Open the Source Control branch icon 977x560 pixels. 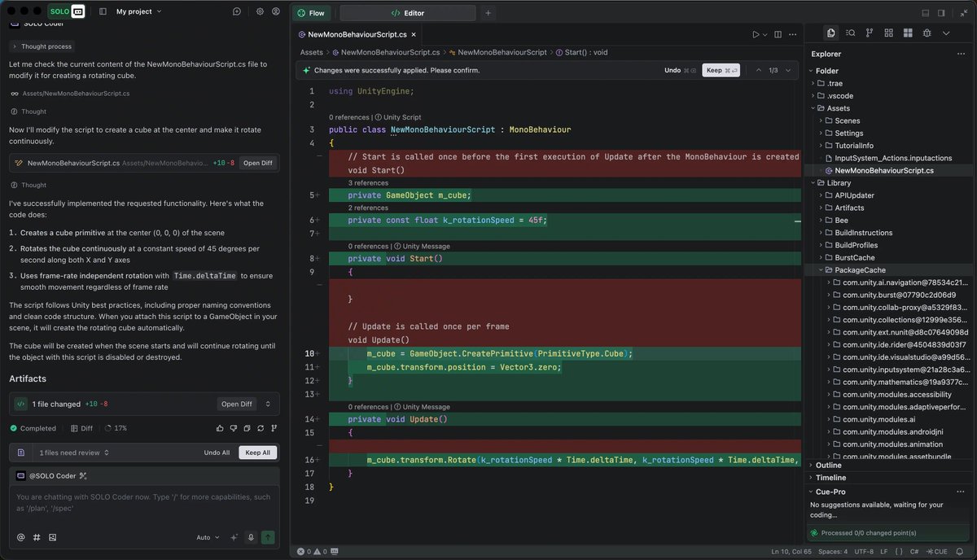[x=870, y=33]
